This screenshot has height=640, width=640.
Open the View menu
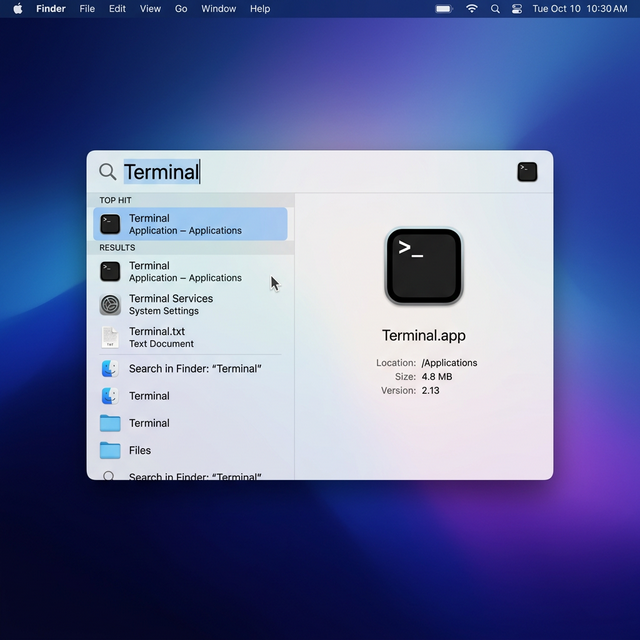click(150, 9)
